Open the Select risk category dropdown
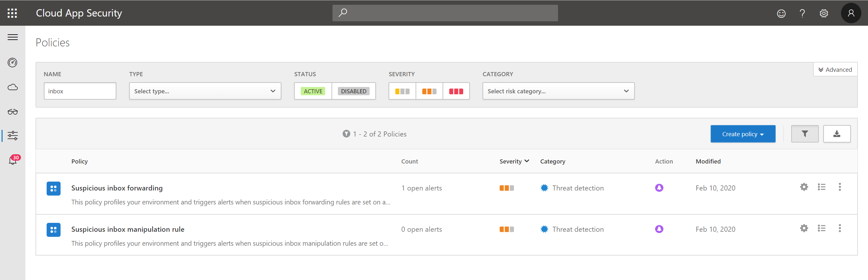The image size is (868, 280). coord(558,91)
